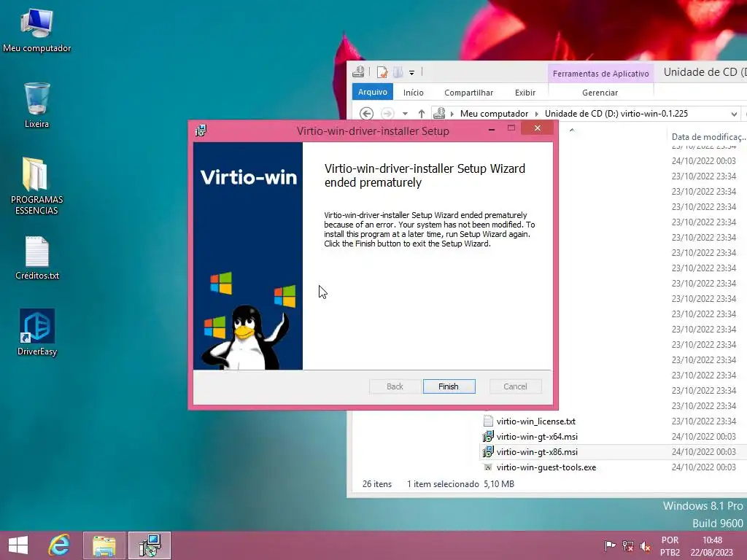Open the Compartilhar ribbon tab
This screenshot has height=560, width=747.
[468, 93]
